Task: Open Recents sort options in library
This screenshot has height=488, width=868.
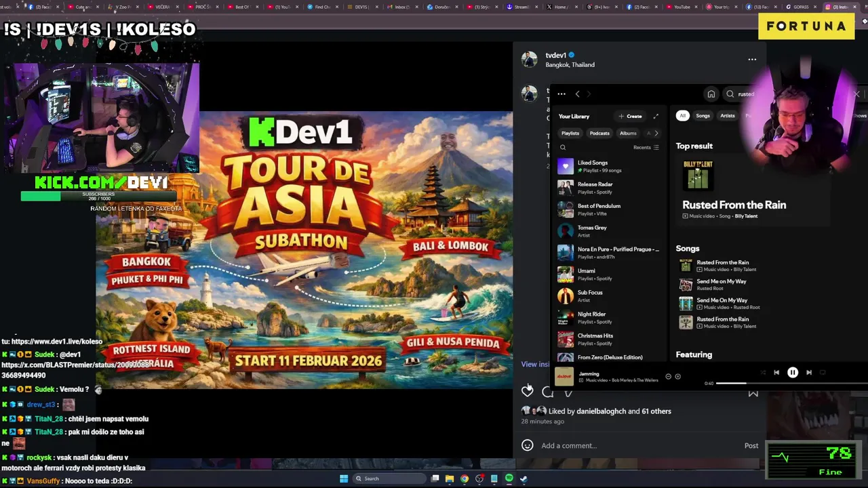Action: (x=646, y=147)
